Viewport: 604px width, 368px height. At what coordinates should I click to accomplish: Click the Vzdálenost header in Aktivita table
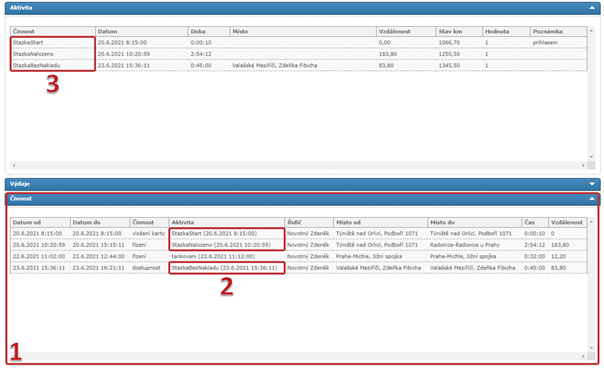(x=406, y=32)
